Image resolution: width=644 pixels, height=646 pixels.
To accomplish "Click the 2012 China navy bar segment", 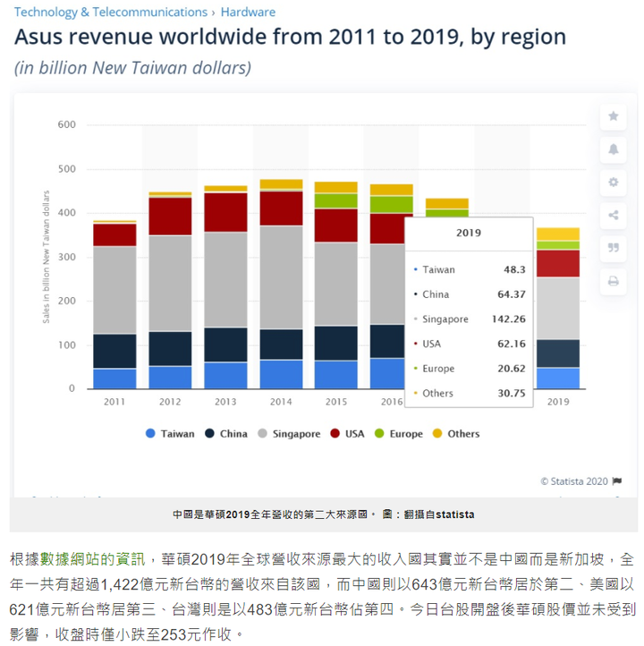I will (170, 349).
